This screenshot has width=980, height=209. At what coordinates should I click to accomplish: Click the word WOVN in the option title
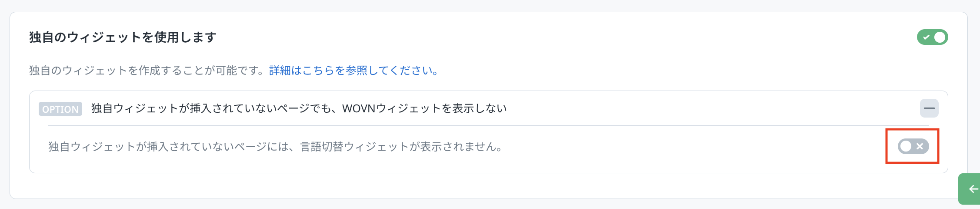(359, 108)
